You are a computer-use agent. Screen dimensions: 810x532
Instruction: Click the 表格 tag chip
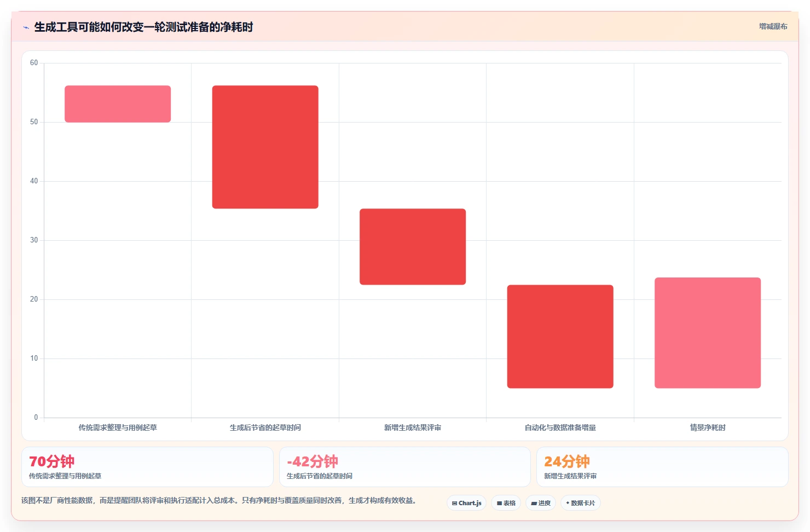[x=506, y=503]
